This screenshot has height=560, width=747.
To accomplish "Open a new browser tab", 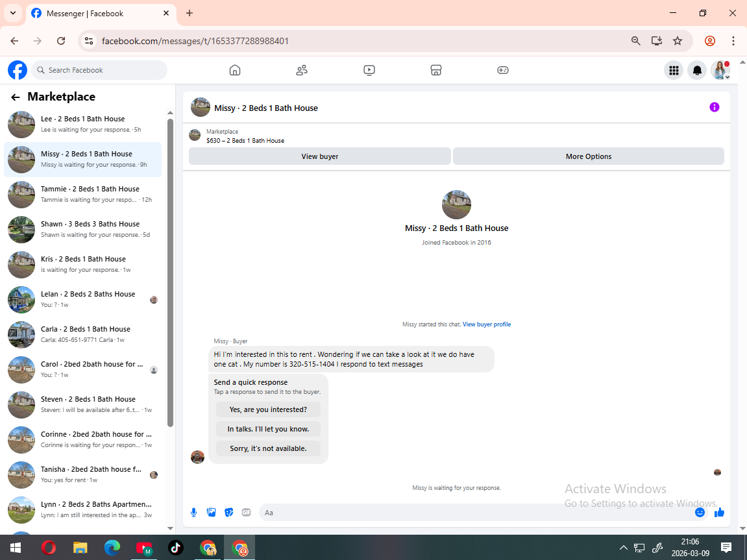I will pos(189,13).
